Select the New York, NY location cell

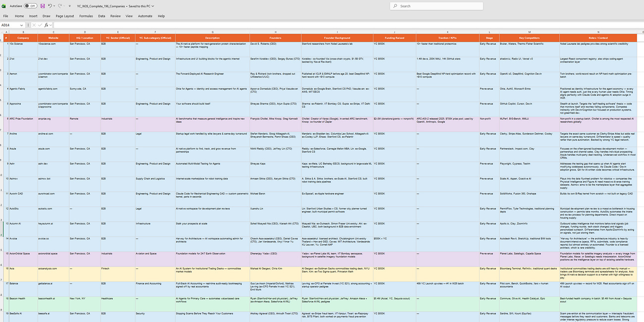click(85, 303)
